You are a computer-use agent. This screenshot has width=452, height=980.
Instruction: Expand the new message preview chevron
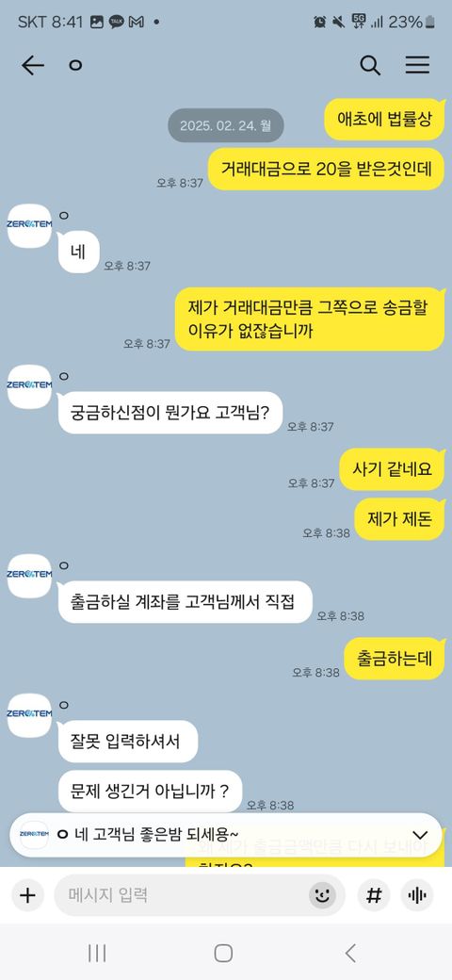click(420, 835)
